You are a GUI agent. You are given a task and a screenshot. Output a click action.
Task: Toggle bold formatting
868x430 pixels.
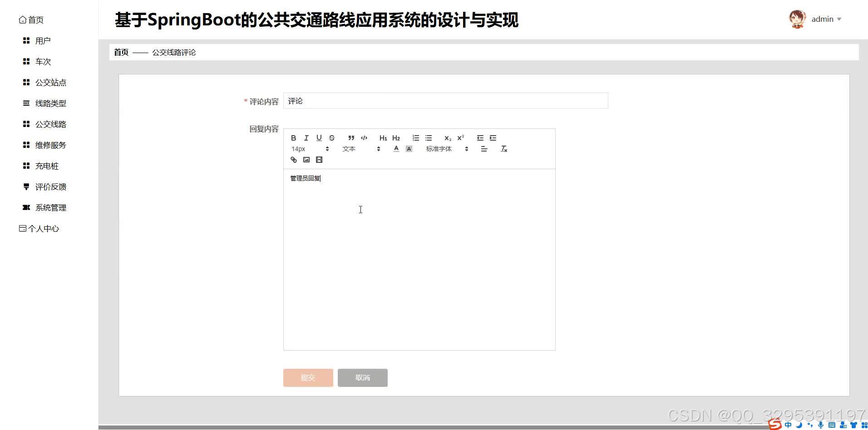point(294,138)
